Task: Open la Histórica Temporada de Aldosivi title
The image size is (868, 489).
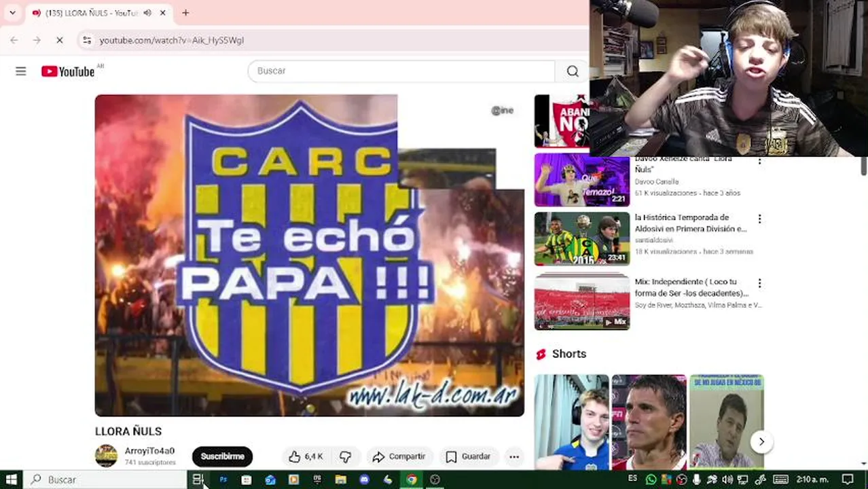Action: point(691,223)
